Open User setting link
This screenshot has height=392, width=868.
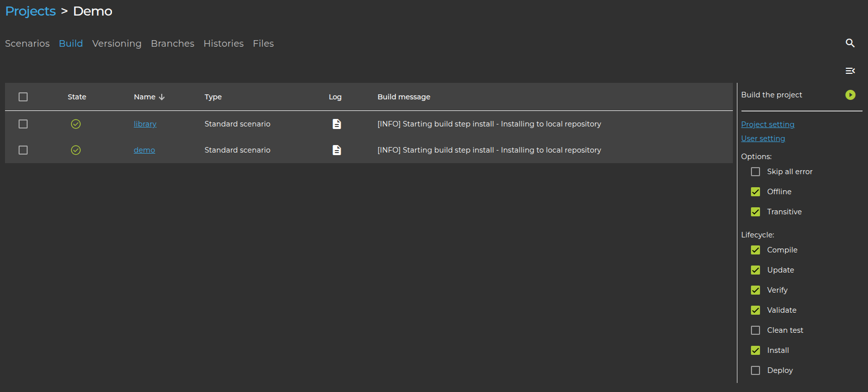click(x=763, y=139)
